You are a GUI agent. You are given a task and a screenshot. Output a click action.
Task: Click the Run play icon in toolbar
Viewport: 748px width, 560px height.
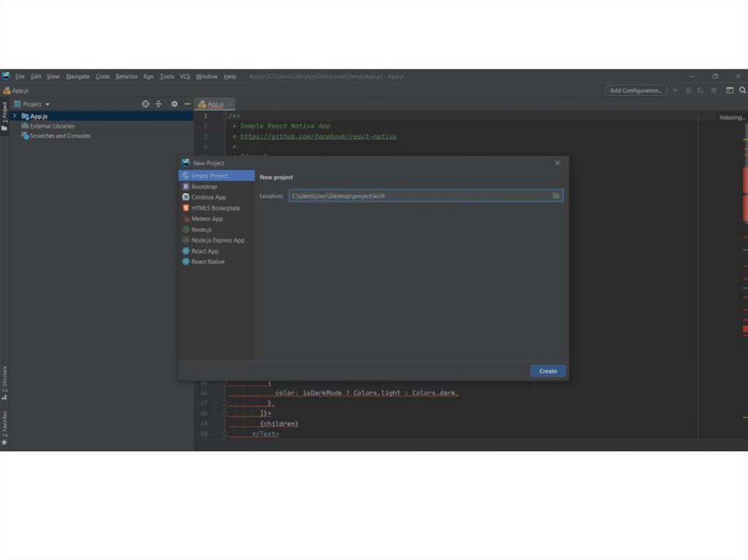pyautogui.click(x=676, y=91)
